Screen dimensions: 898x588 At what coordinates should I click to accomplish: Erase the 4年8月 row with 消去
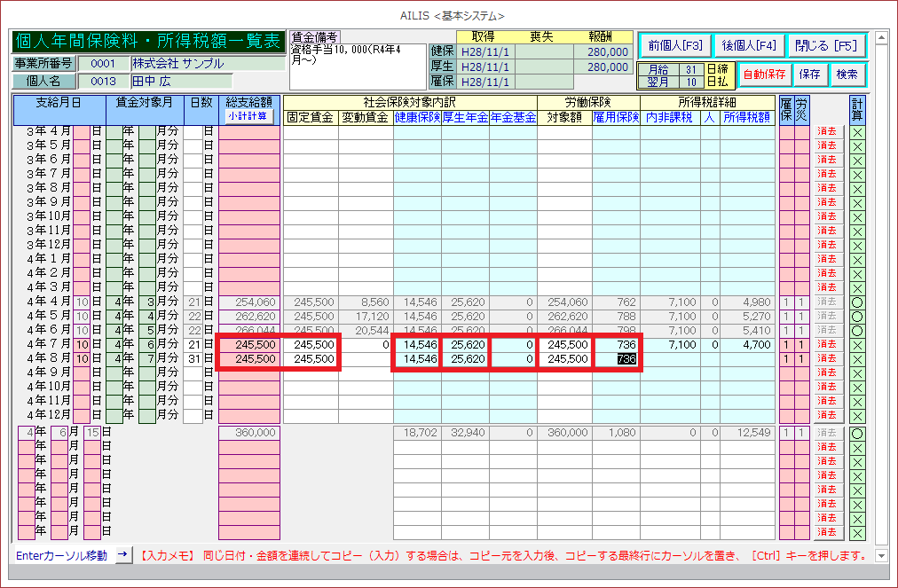827,358
